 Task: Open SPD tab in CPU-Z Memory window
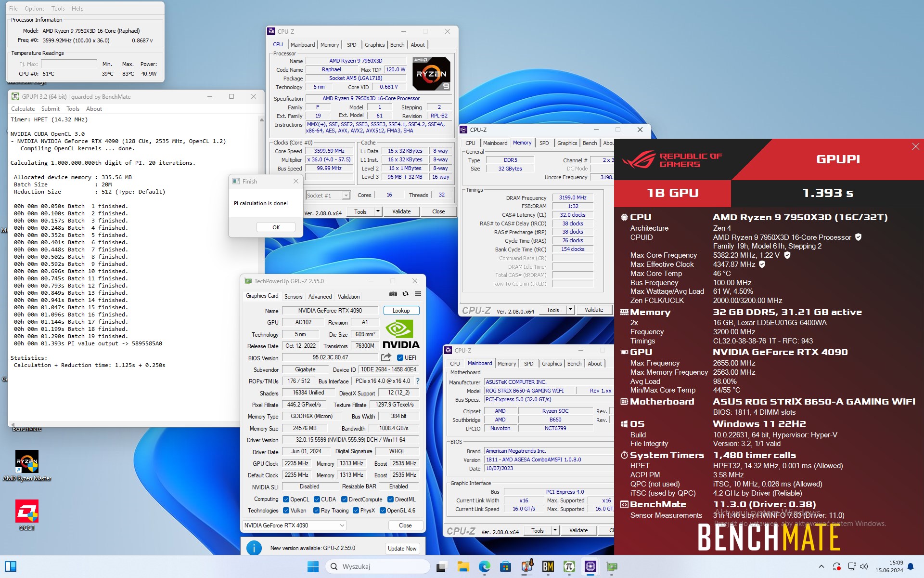(x=544, y=143)
